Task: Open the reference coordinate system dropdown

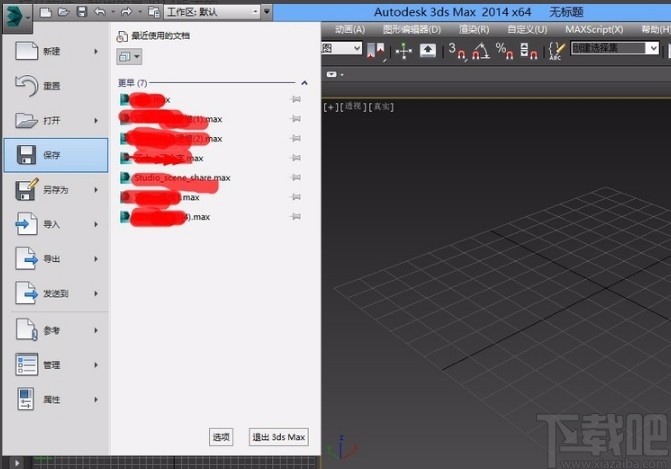Action: pyautogui.click(x=342, y=48)
